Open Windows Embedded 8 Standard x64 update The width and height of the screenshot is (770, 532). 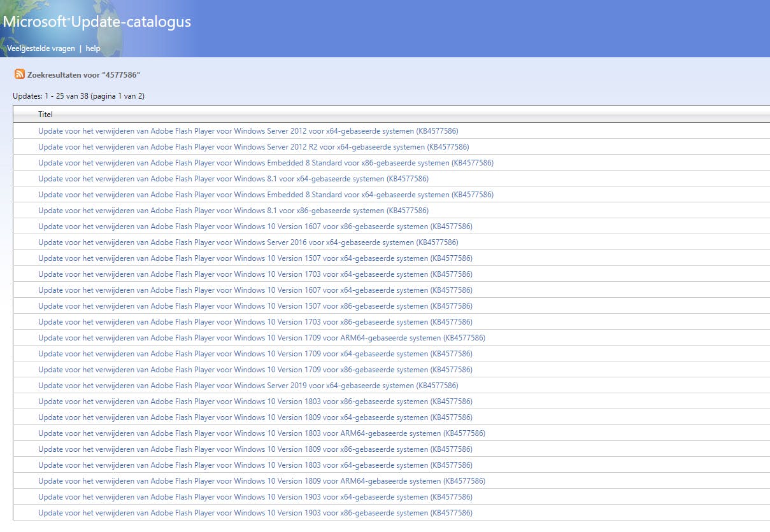coord(266,195)
